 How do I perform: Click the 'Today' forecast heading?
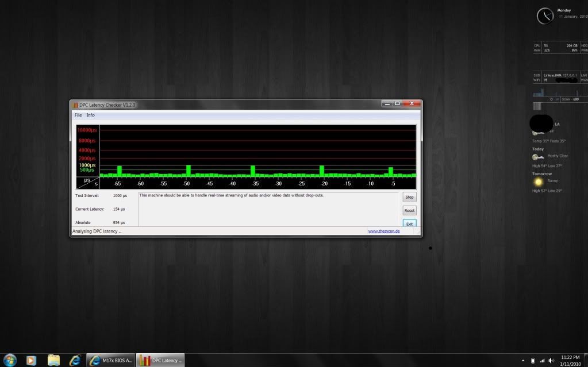[538, 149]
